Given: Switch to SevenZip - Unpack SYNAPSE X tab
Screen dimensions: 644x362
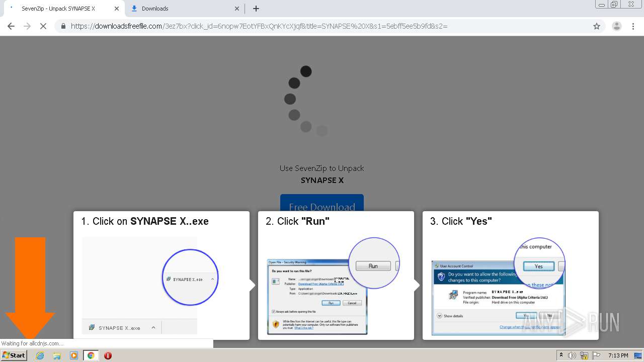Looking at the screenshot, I should click(x=63, y=9).
